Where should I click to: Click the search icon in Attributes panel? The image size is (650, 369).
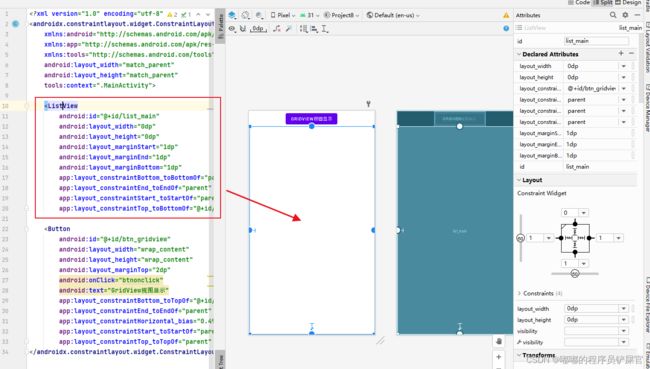click(613, 15)
